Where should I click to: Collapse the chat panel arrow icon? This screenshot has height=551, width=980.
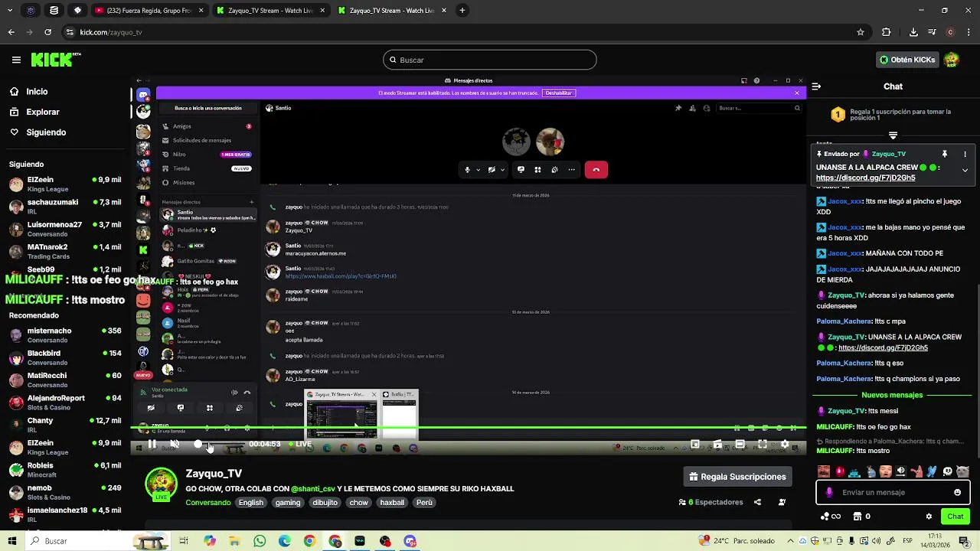tap(816, 86)
